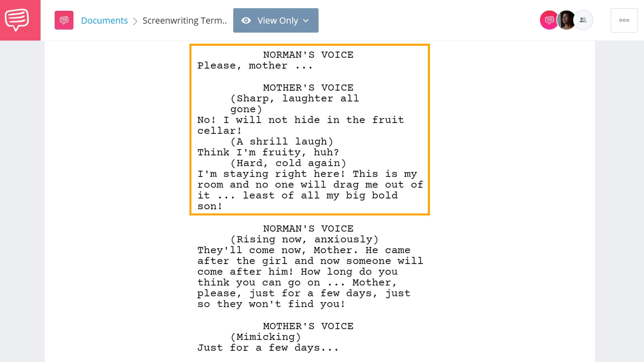644x362 pixels.
Task: Click the eye/View Only icon
Action: coord(246,20)
